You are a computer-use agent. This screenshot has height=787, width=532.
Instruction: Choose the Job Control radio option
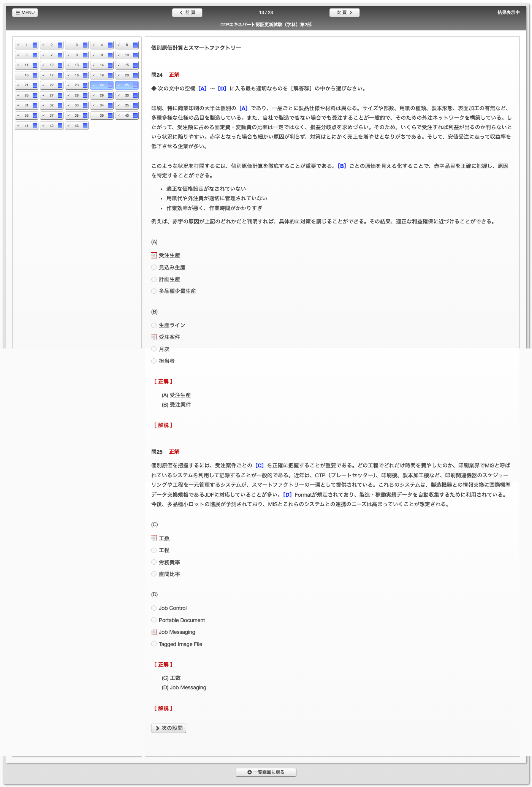[154, 608]
